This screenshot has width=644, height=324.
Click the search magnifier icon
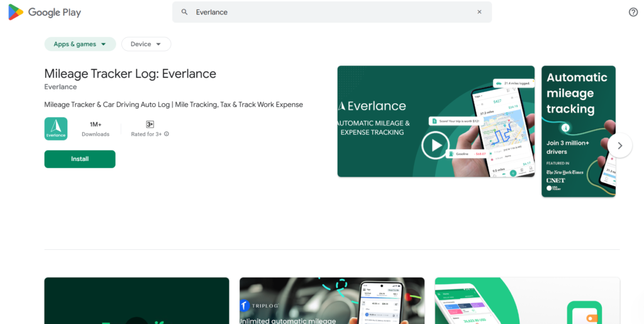[x=185, y=13]
